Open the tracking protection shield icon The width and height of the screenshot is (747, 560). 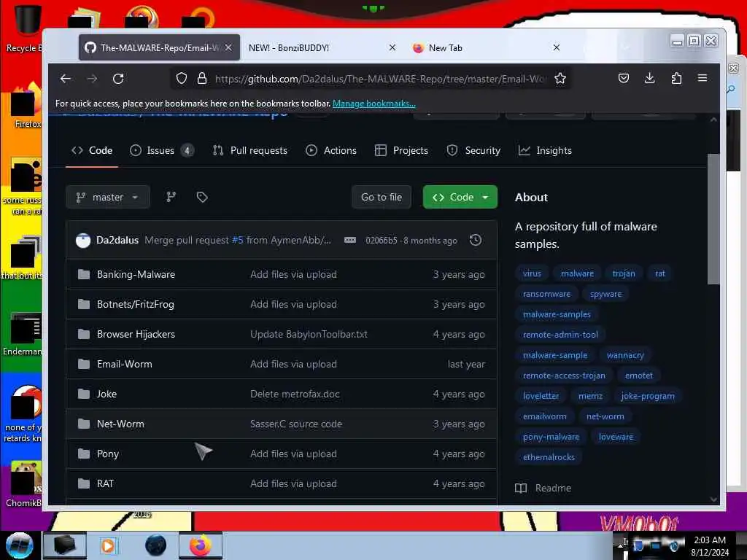pyautogui.click(x=182, y=78)
